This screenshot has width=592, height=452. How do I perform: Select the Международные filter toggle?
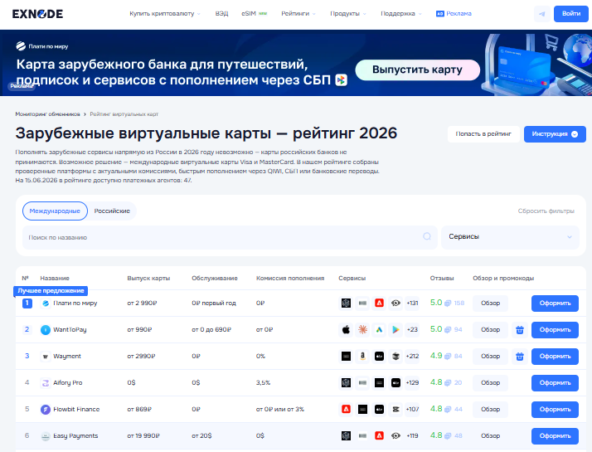pos(55,211)
